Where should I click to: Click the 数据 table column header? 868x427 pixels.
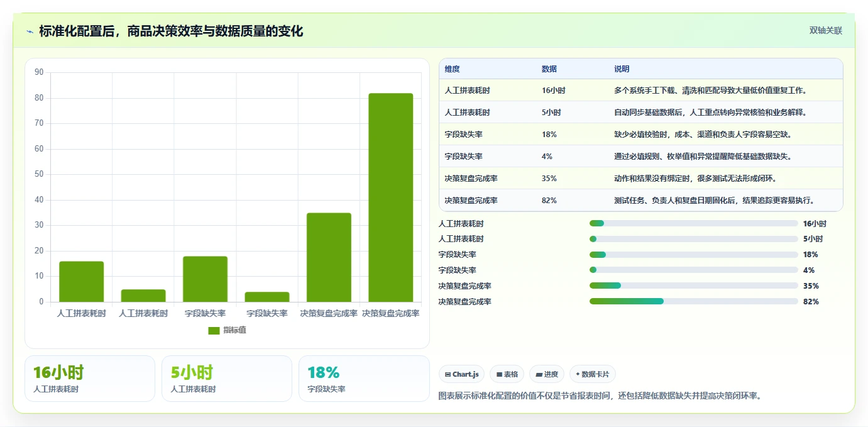click(x=549, y=69)
